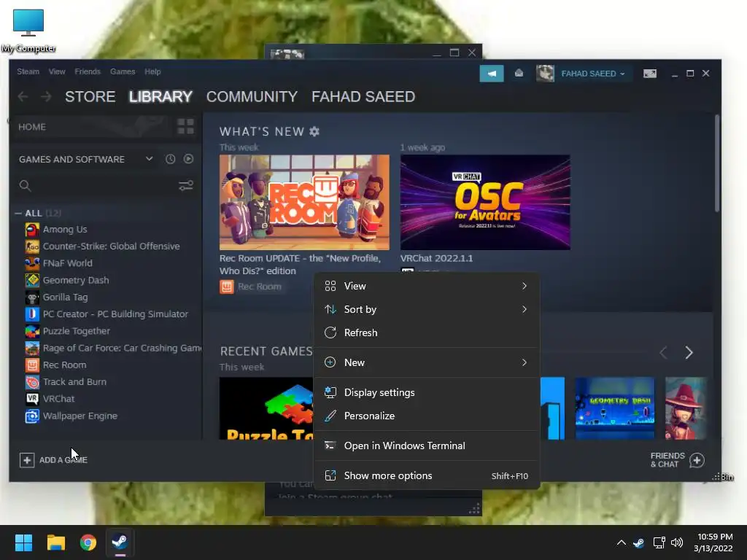Show previous recent games with left arrow
The height and width of the screenshot is (560, 747).
[x=663, y=352]
